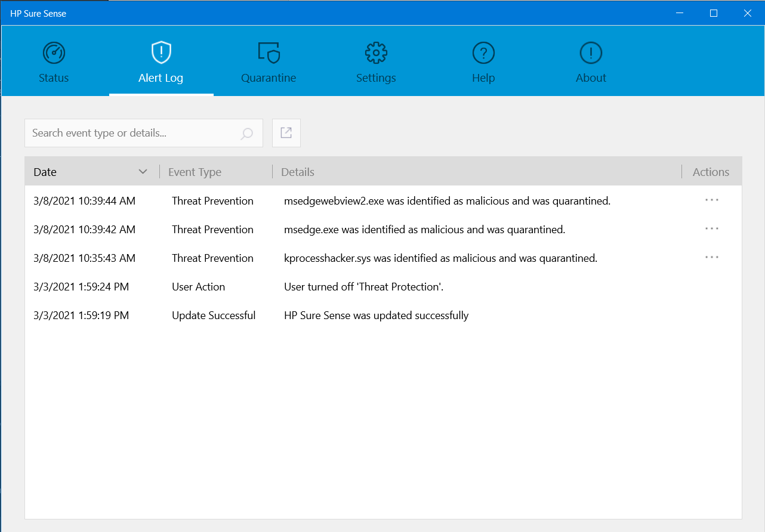
Task: Select the 3/3/2021 1:59:19 PM date
Action: click(81, 316)
